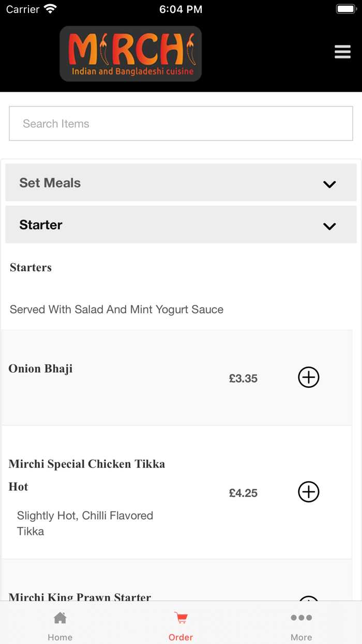Screen dimensions: 362x644
Task: Collapse the Starter category chevron
Action: click(329, 226)
